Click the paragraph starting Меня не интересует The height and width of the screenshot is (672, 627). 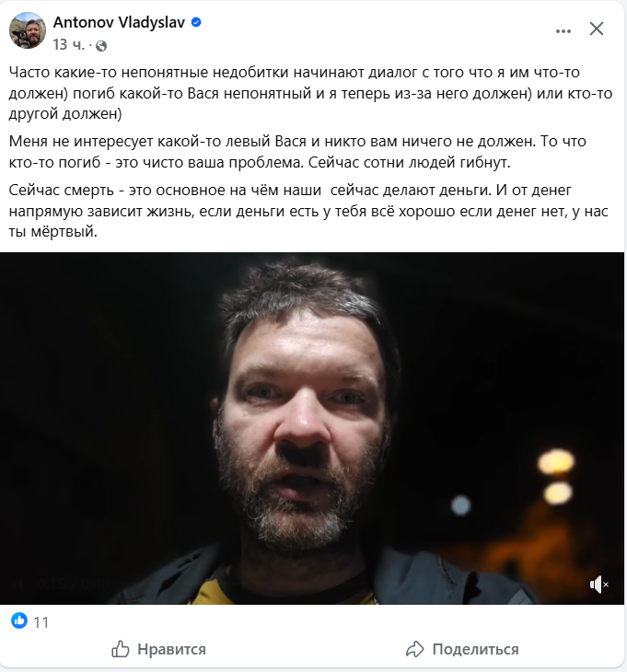point(297,152)
